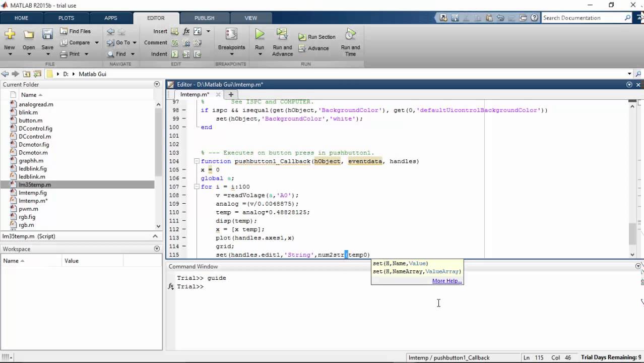Click the Run and Advance icon
This screenshot has height=363, width=644.
(x=282, y=34)
